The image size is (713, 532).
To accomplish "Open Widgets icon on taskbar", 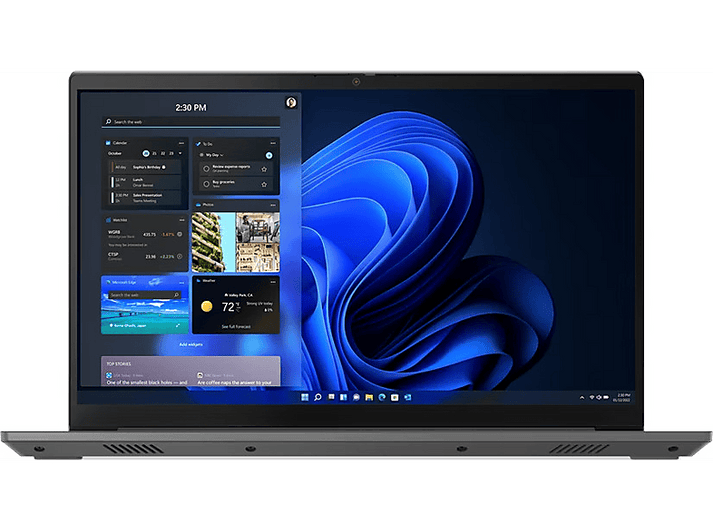I will pyautogui.click(x=343, y=397).
